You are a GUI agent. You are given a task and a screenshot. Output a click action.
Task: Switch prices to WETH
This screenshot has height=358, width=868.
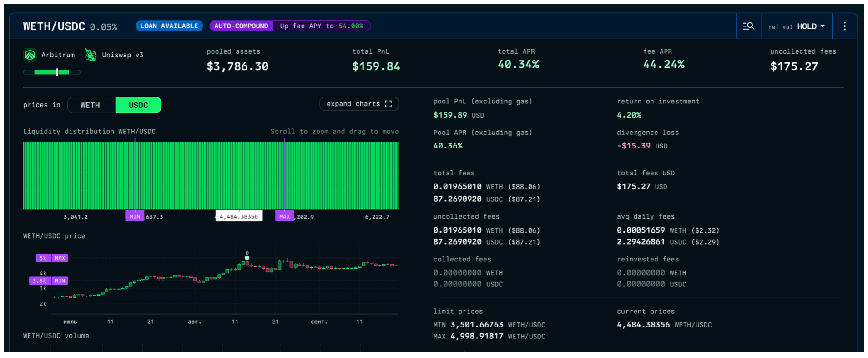coord(90,105)
